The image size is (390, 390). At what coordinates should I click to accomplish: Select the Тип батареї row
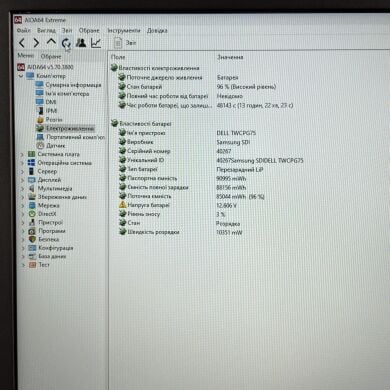[x=191, y=169]
